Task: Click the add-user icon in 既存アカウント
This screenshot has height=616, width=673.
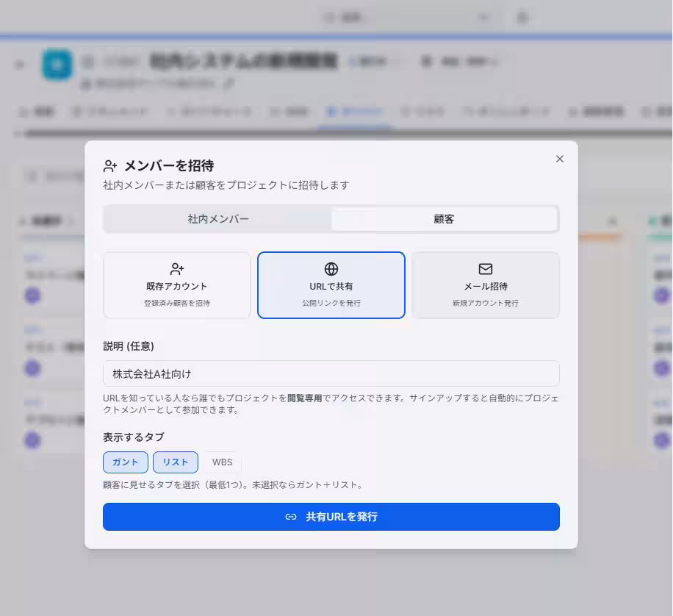Action: tap(177, 269)
